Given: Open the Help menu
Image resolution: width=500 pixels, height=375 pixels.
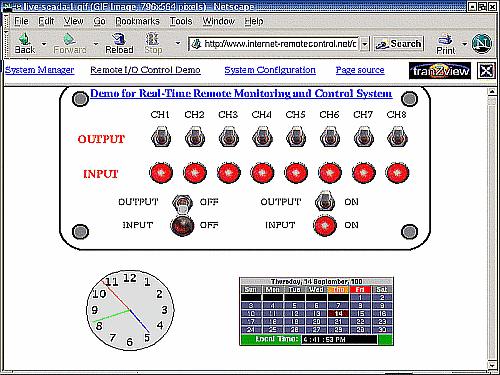Looking at the screenshot, I should (x=254, y=21).
